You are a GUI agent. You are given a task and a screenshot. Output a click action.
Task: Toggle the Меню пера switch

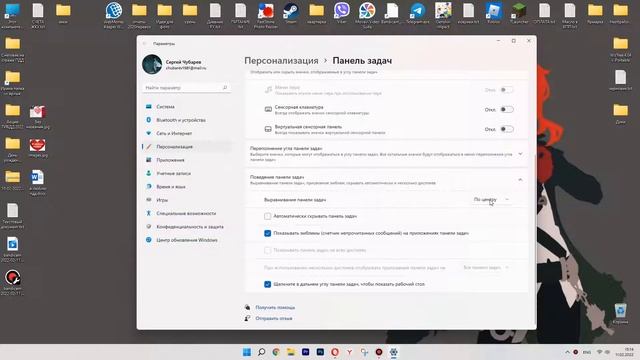point(507,90)
